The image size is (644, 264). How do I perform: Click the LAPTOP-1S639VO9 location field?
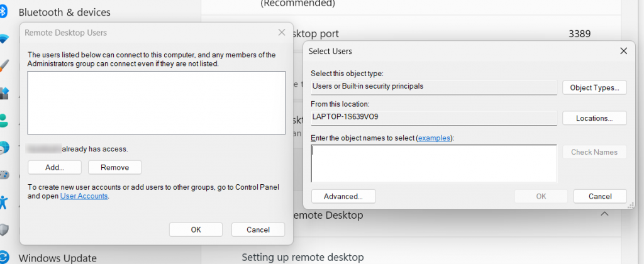coord(434,117)
